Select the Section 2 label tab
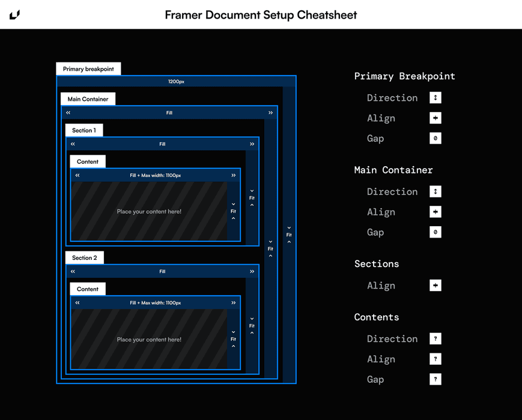This screenshot has width=522, height=420. click(x=85, y=258)
